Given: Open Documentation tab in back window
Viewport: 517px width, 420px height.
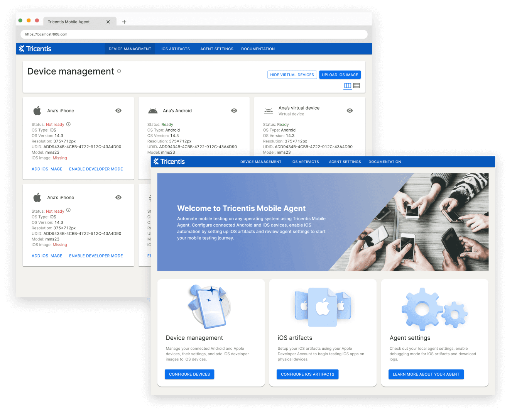Looking at the screenshot, I should coord(258,49).
